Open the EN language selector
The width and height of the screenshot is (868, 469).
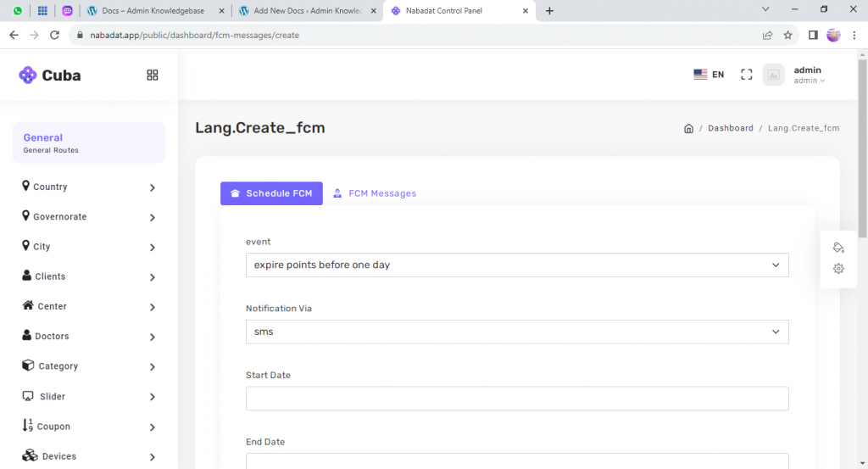[709, 75]
